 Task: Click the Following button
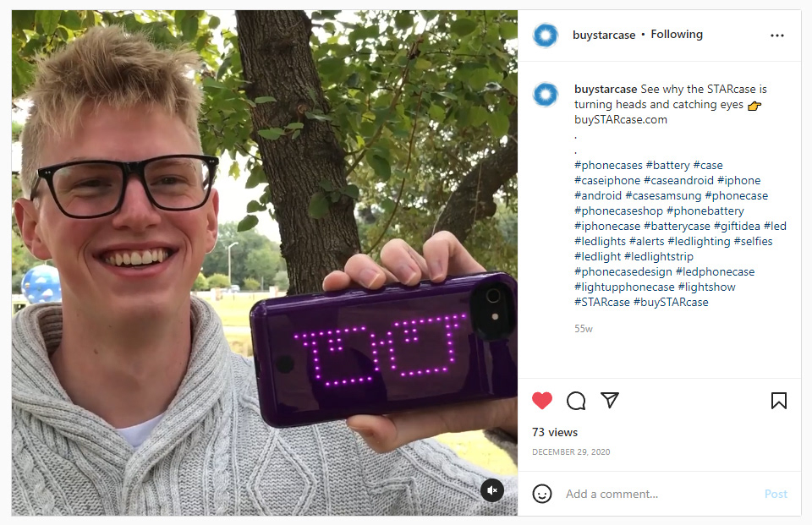pyautogui.click(x=677, y=34)
